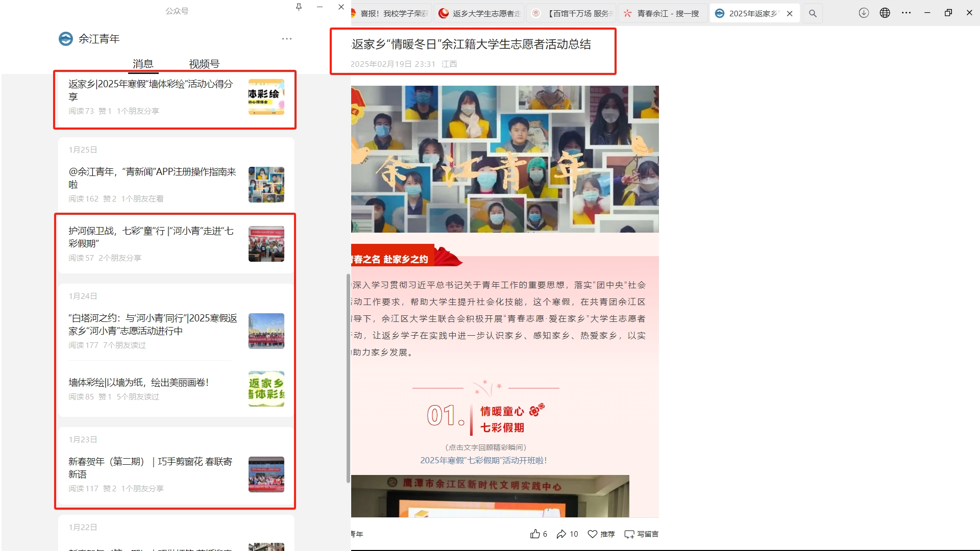Click the globe icon in toolbar

coord(885,13)
